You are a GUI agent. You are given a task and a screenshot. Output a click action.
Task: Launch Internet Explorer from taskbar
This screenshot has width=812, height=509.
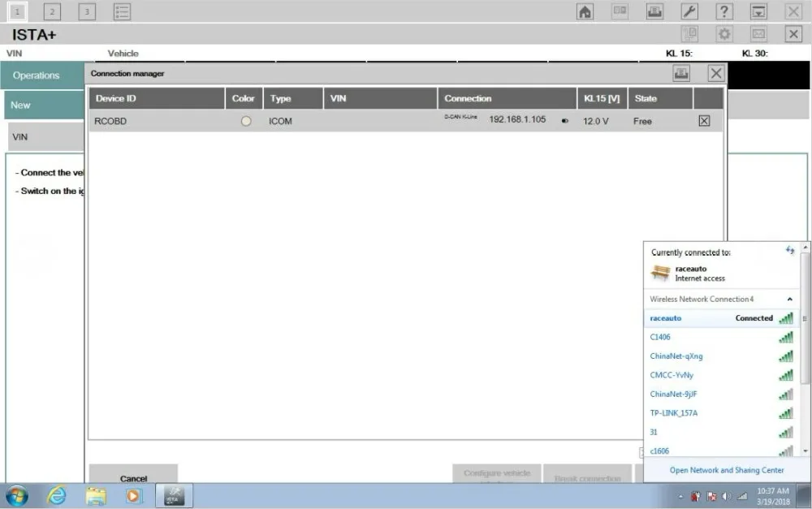57,496
